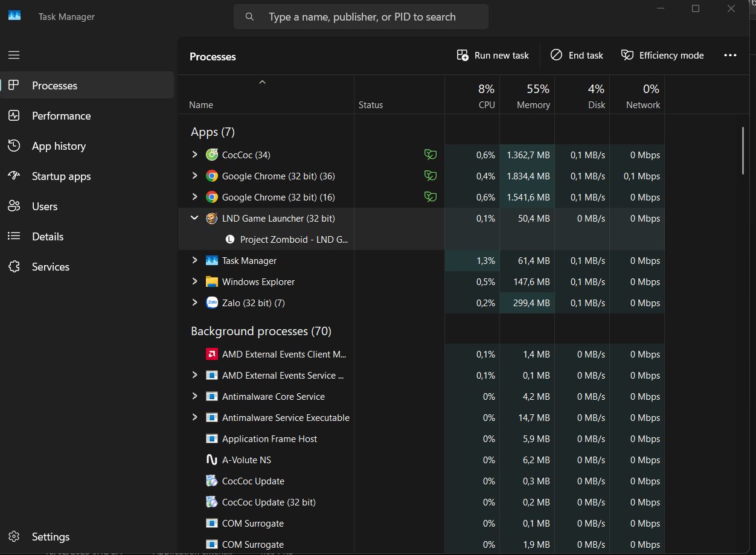Expand the CocCoc (34) process group

(x=194, y=155)
